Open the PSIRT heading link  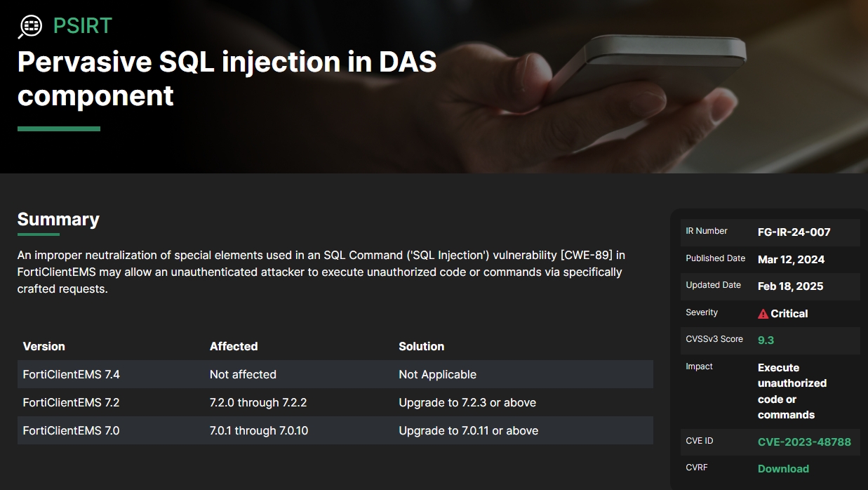click(x=83, y=26)
